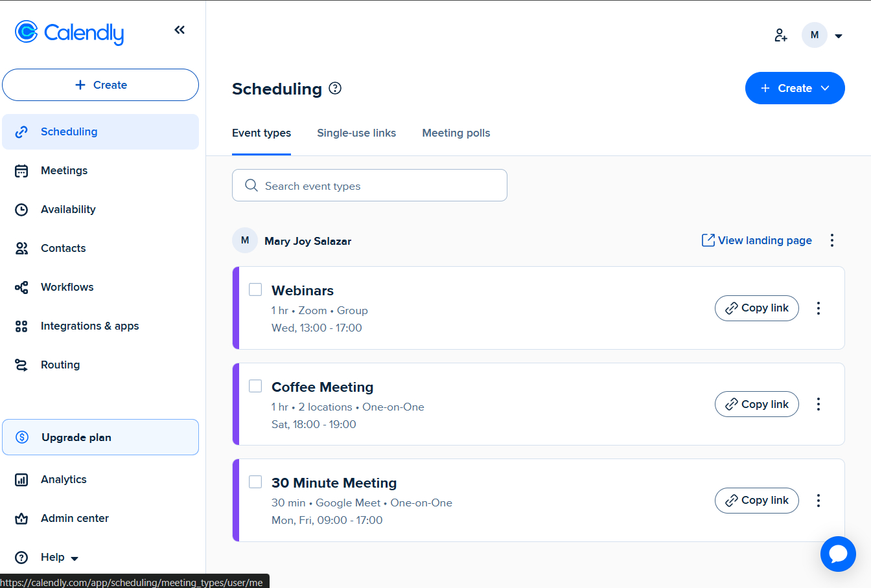Click the Routing icon

21,365
